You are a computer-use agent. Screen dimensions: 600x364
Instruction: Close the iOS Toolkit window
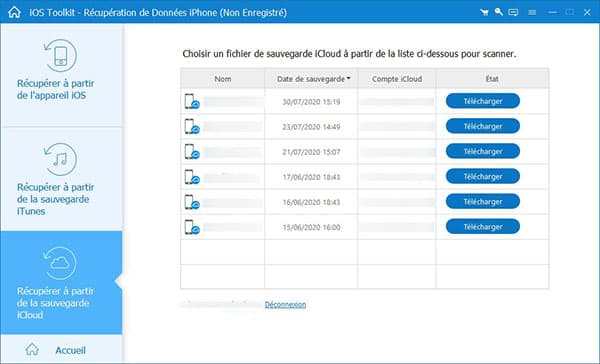[x=587, y=12]
